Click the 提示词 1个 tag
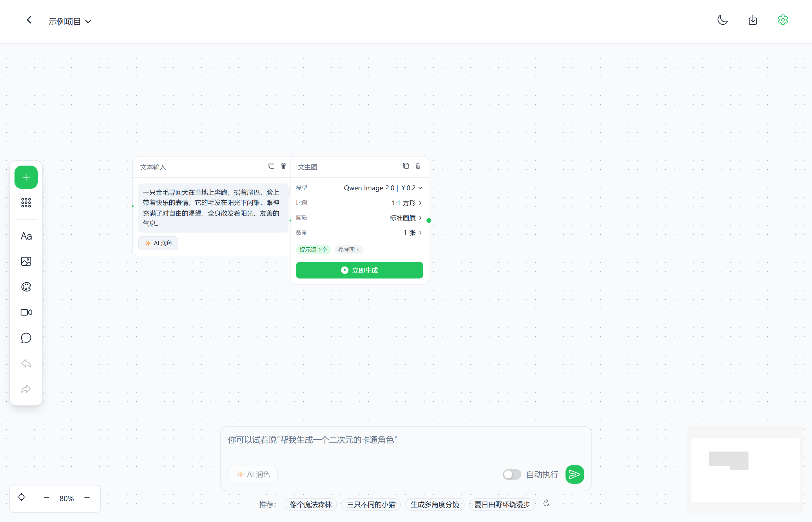This screenshot has width=812, height=522. pos(313,250)
